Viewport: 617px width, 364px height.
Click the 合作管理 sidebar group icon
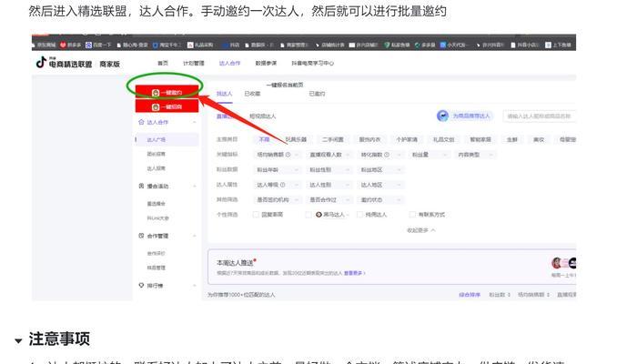coord(141,236)
